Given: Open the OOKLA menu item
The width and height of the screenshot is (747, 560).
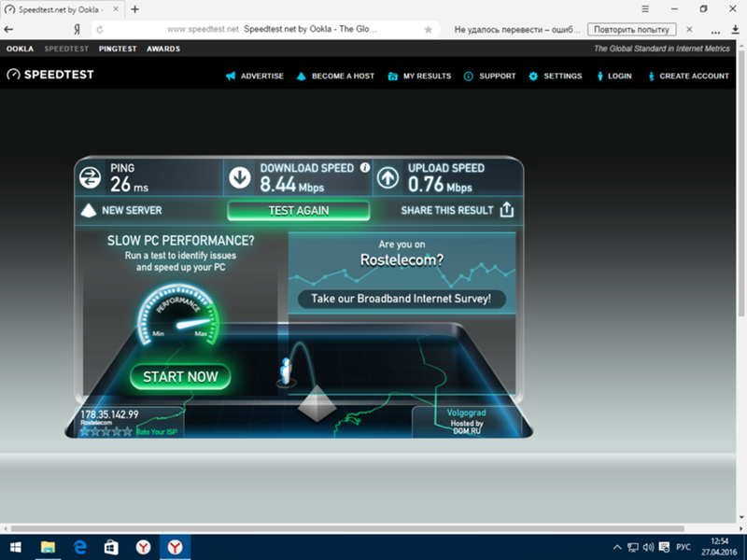Looking at the screenshot, I should 20,49.
